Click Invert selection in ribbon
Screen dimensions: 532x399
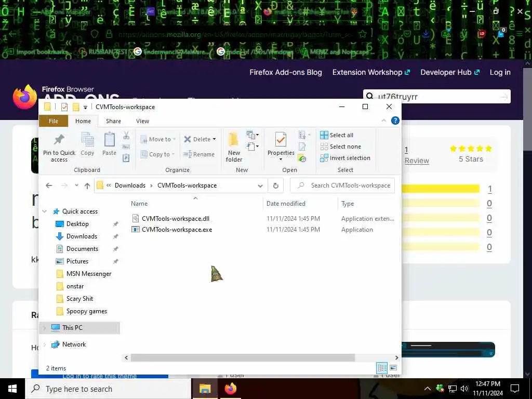pyautogui.click(x=345, y=158)
